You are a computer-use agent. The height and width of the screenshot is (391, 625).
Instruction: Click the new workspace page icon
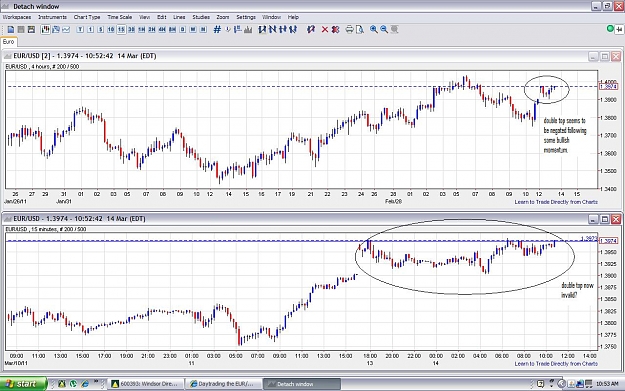[x=11, y=29]
